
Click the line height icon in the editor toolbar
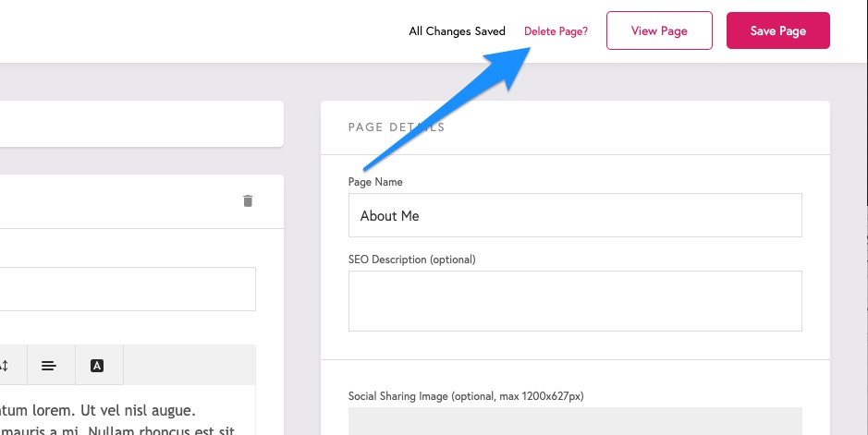click(x=5, y=366)
